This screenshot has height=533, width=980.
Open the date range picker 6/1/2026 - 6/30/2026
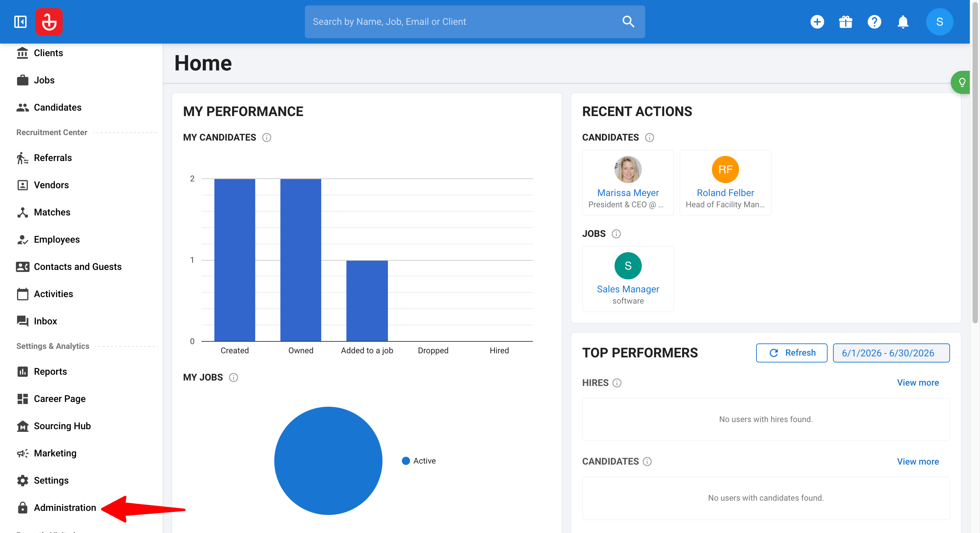click(891, 353)
